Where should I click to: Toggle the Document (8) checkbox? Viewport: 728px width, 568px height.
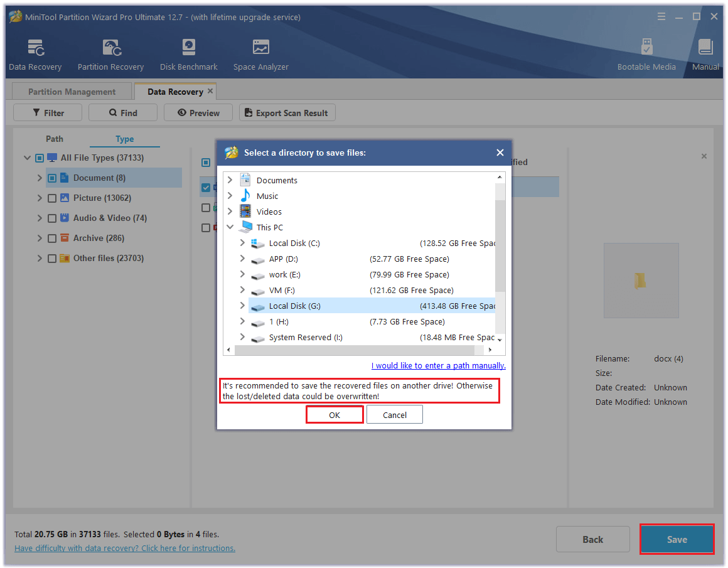tap(52, 178)
